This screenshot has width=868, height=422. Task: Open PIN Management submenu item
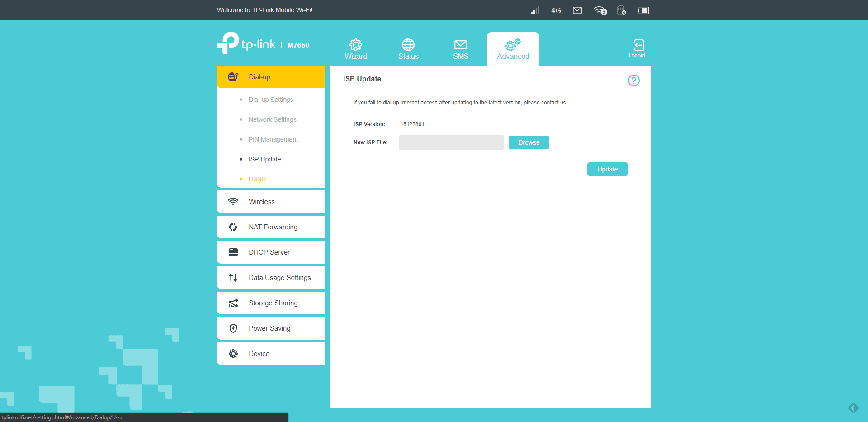[x=273, y=139]
